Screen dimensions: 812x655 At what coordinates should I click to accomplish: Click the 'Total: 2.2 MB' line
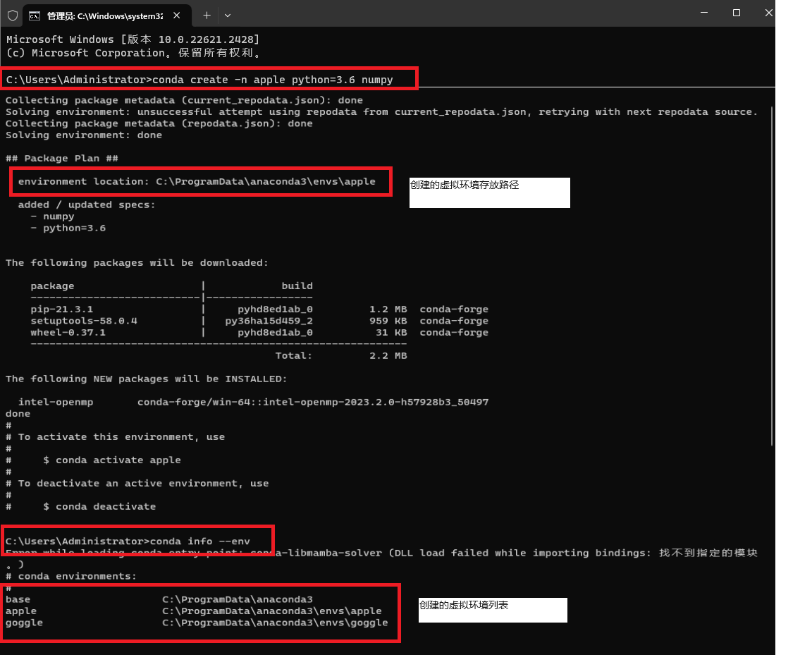point(341,355)
